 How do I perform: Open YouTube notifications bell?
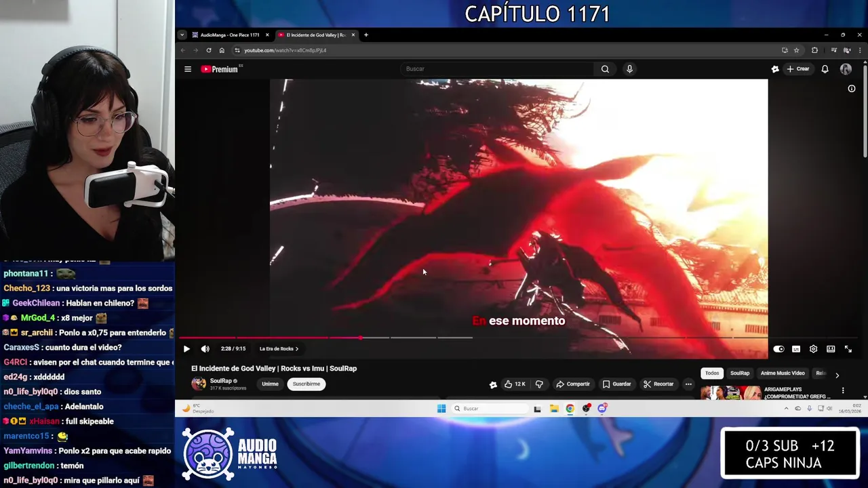point(825,69)
